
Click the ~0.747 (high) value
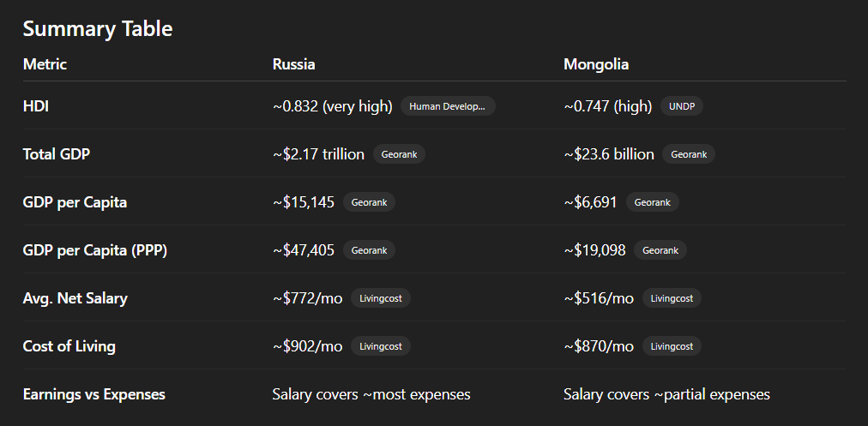pyautogui.click(x=608, y=106)
